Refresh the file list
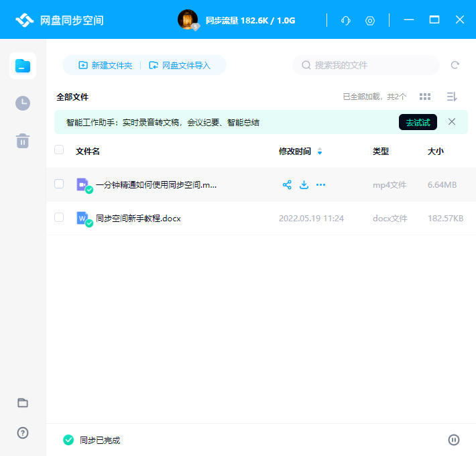 (455, 65)
